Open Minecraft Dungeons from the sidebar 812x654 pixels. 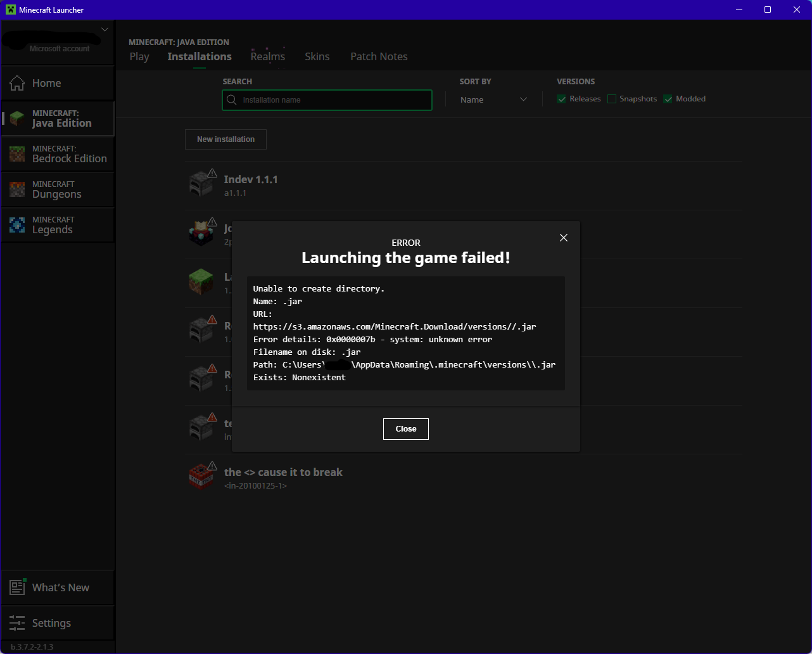click(57, 189)
